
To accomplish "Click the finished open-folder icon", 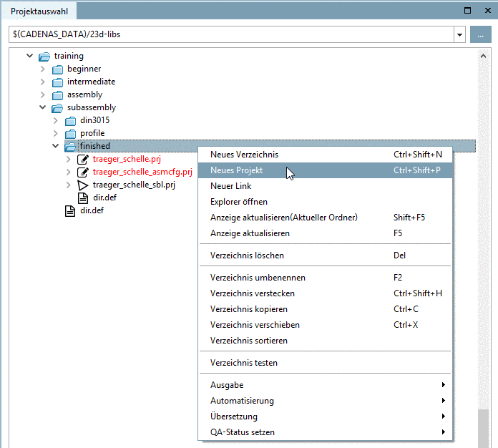I will (x=70, y=147).
